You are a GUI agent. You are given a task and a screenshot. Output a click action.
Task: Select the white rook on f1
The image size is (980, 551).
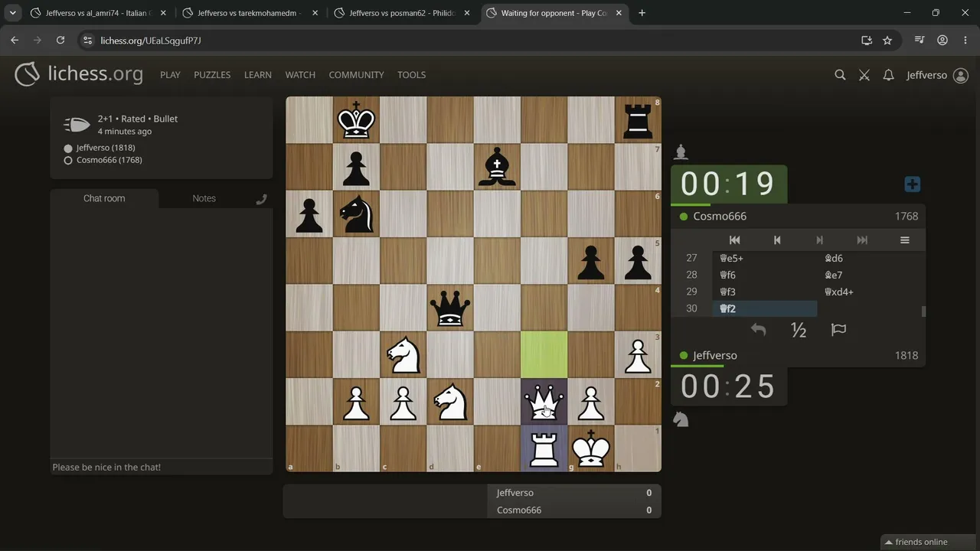(544, 448)
